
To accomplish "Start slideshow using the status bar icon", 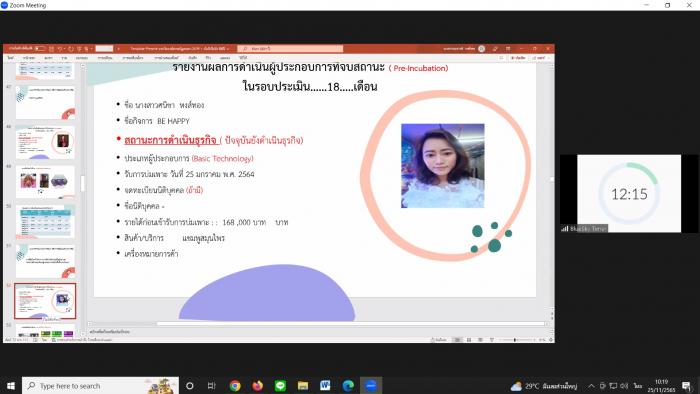I will [x=492, y=340].
